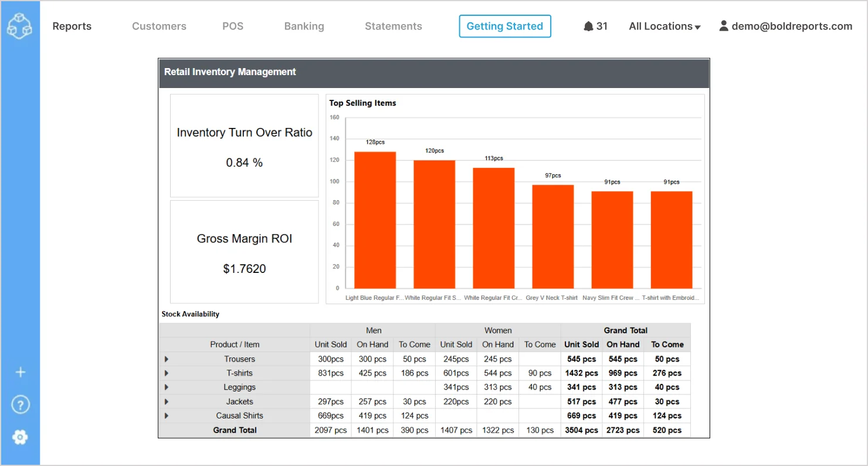Click the plus icon in the sidebar

click(x=21, y=372)
